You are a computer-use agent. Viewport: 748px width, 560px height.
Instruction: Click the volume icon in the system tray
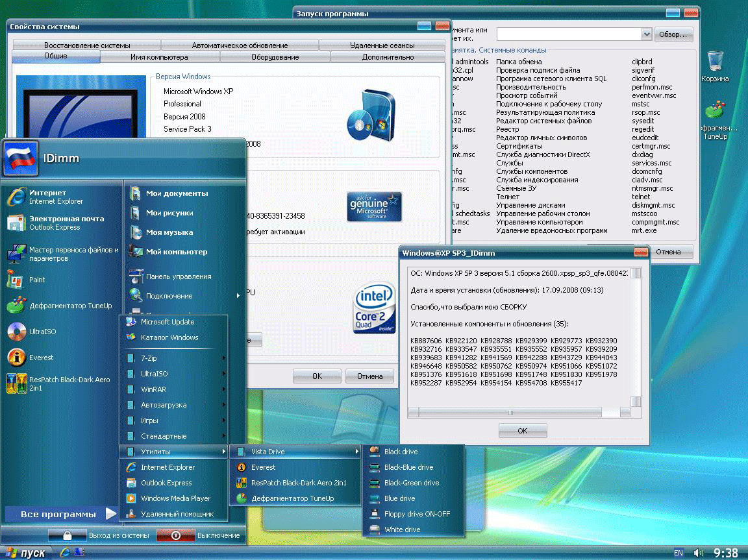(699, 553)
